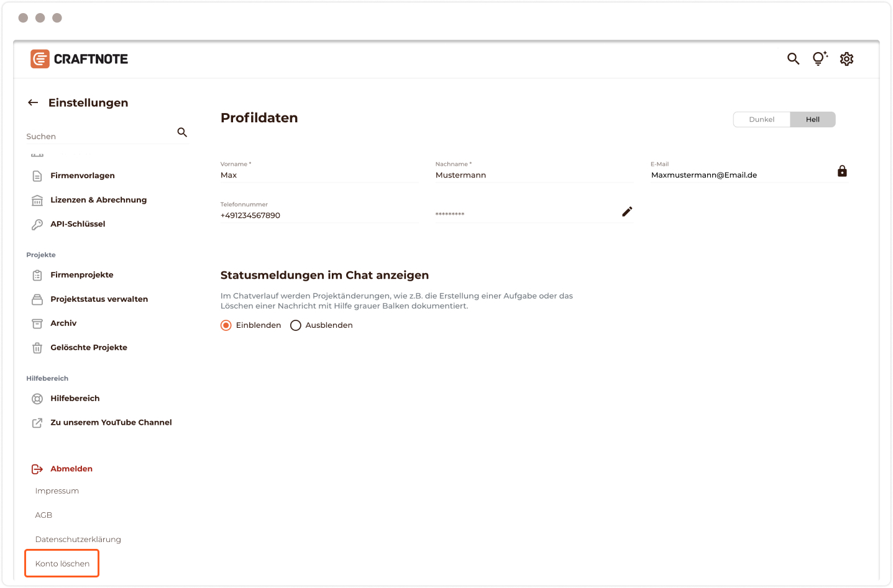The height and width of the screenshot is (588, 893).
Task: Open Projektstatus verwalten entry
Action: point(99,299)
